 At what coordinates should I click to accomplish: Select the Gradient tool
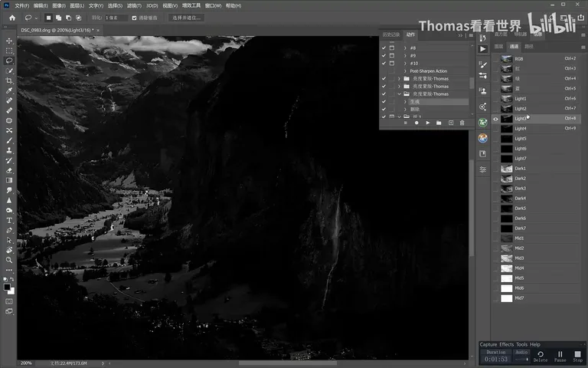[x=9, y=180]
